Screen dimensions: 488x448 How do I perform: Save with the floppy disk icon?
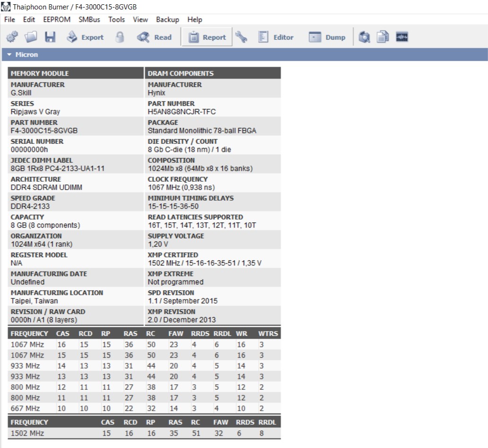click(x=50, y=37)
